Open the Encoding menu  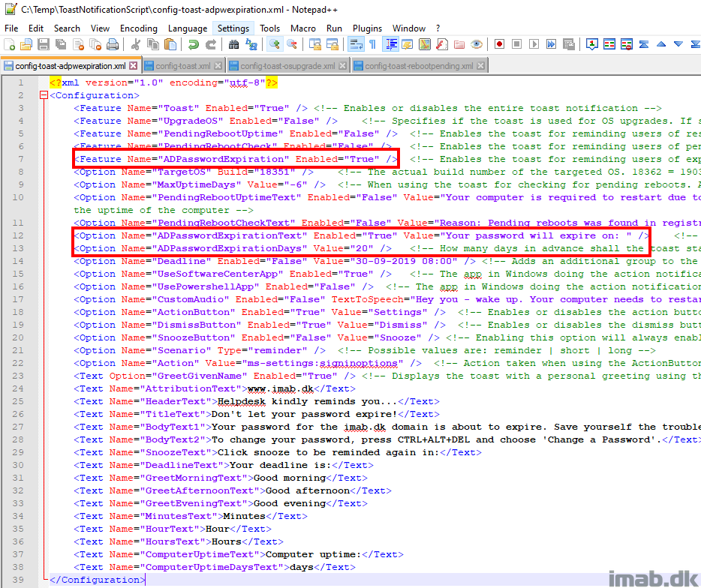[x=139, y=28]
